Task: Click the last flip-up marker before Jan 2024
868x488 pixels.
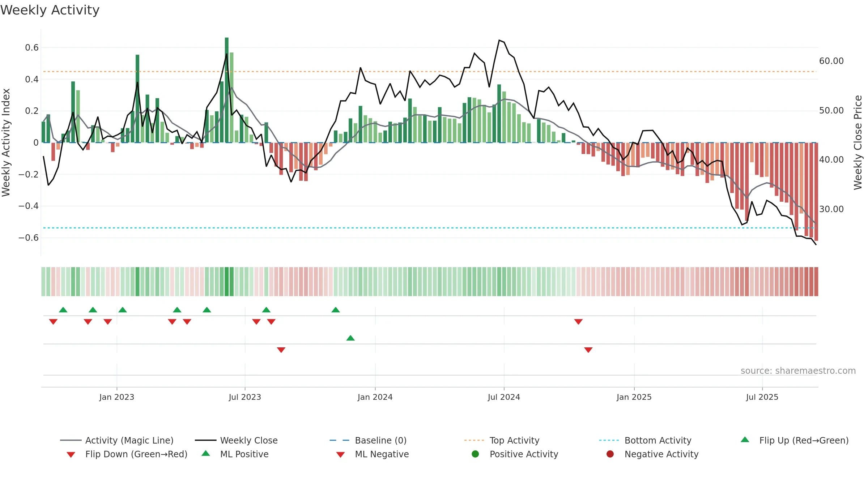Action: pyautogui.click(x=336, y=310)
